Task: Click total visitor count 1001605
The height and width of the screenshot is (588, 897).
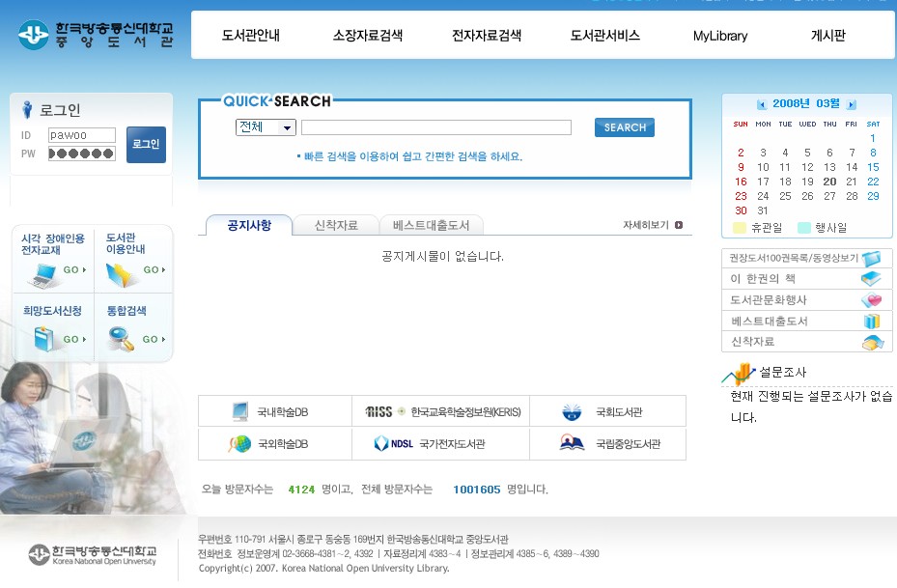Action: coord(477,490)
